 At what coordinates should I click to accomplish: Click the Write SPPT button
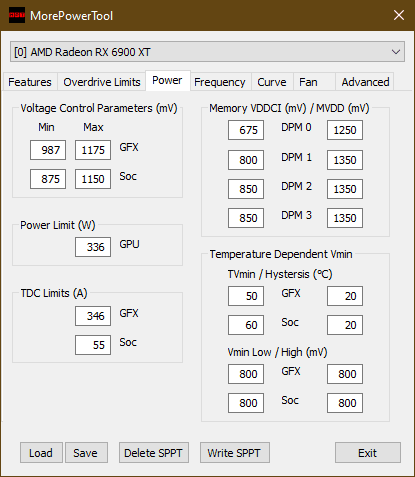point(235,453)
